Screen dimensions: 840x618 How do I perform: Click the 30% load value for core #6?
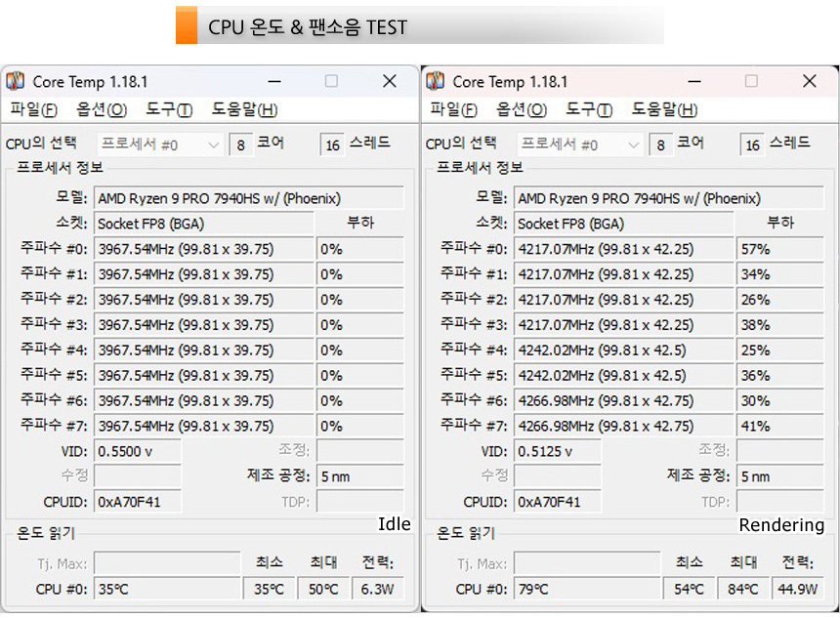(x=780, y=400)
